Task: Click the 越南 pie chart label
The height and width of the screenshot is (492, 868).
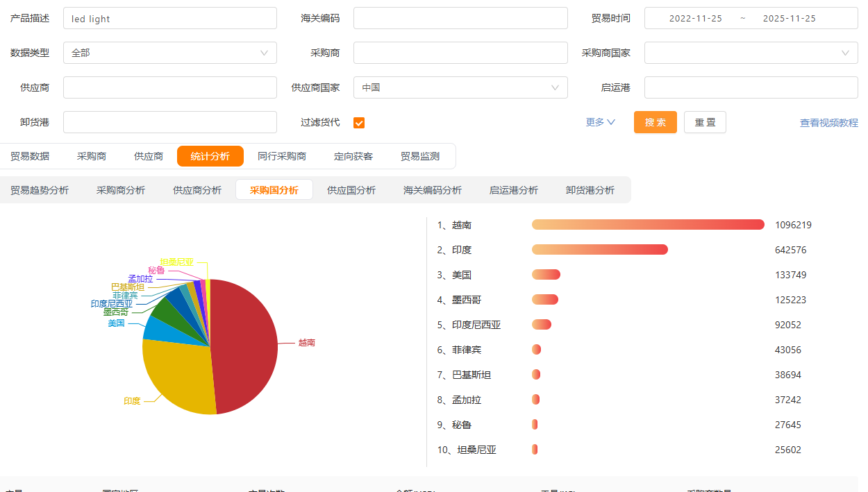Action: point(306,343)
